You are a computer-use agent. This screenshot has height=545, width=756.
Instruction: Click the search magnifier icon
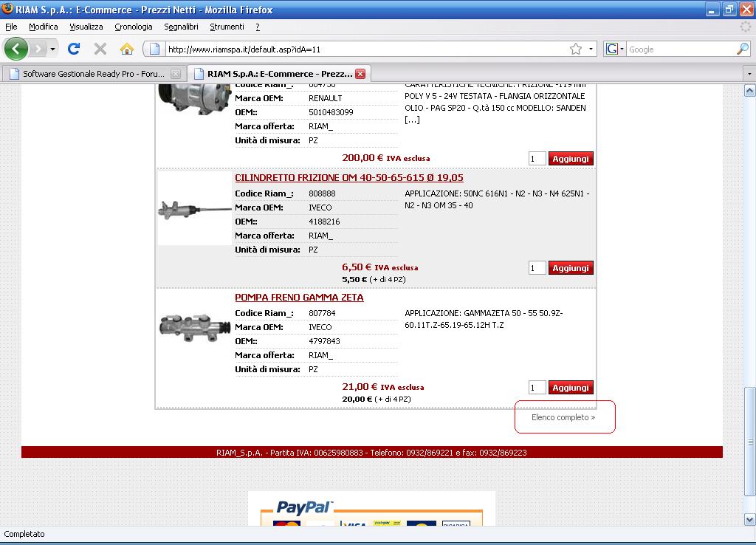[743, 49]
